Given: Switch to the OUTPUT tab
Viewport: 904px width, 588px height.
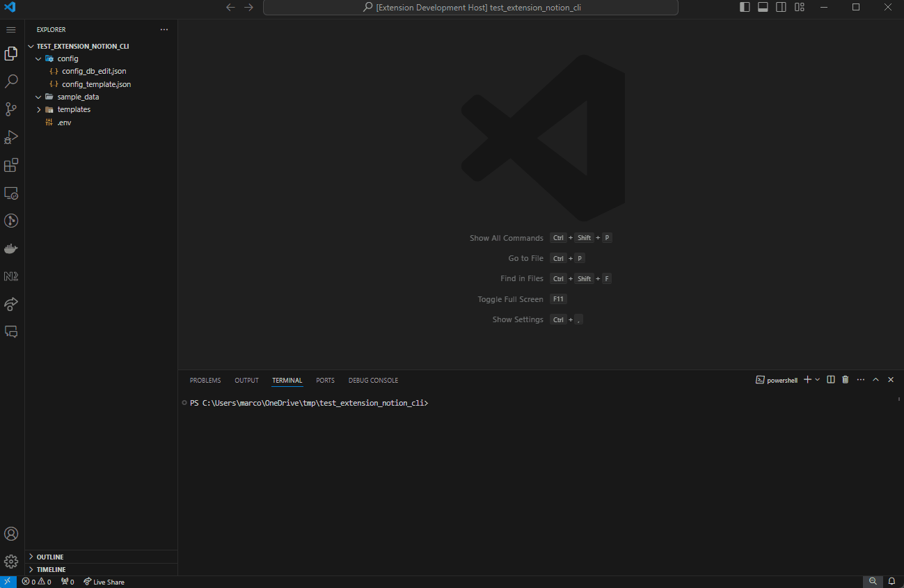Looking at the screenshot, I should coord(246,381).
